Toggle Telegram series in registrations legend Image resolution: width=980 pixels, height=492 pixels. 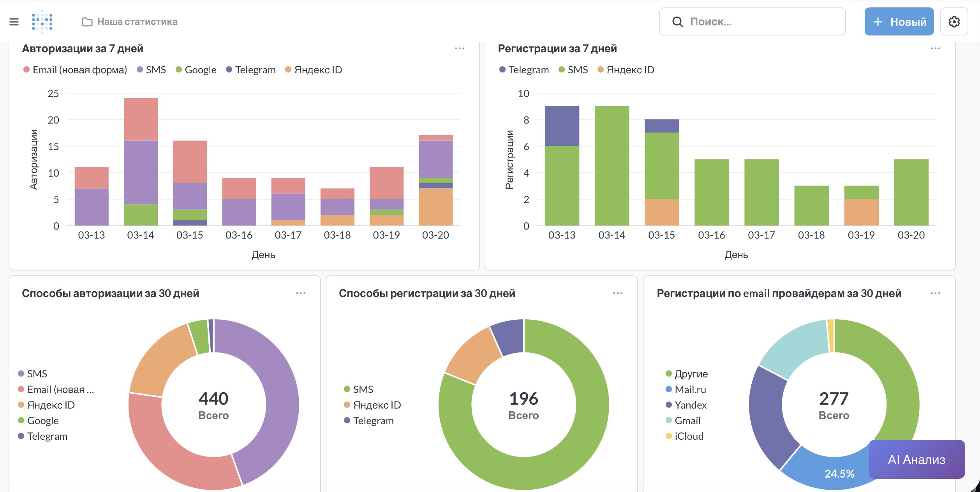coord(528,70)
